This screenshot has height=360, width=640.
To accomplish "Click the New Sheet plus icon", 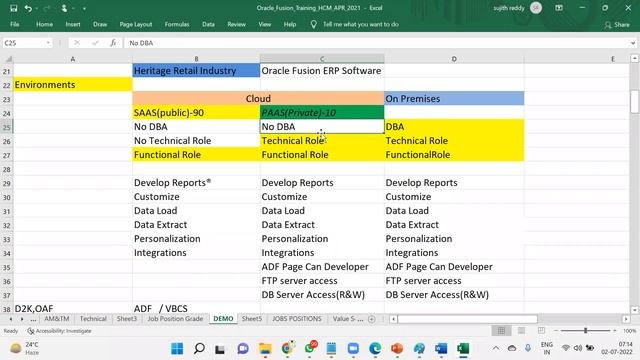I will tap(371, 319).
